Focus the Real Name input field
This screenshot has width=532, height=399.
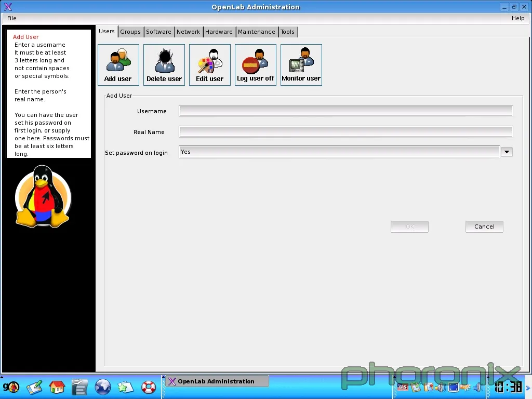(x=345, y=131)
